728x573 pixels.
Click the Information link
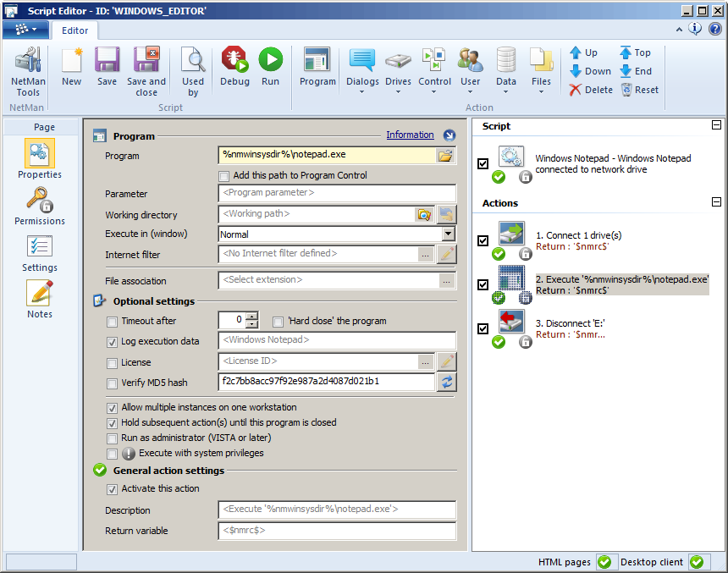411,135
